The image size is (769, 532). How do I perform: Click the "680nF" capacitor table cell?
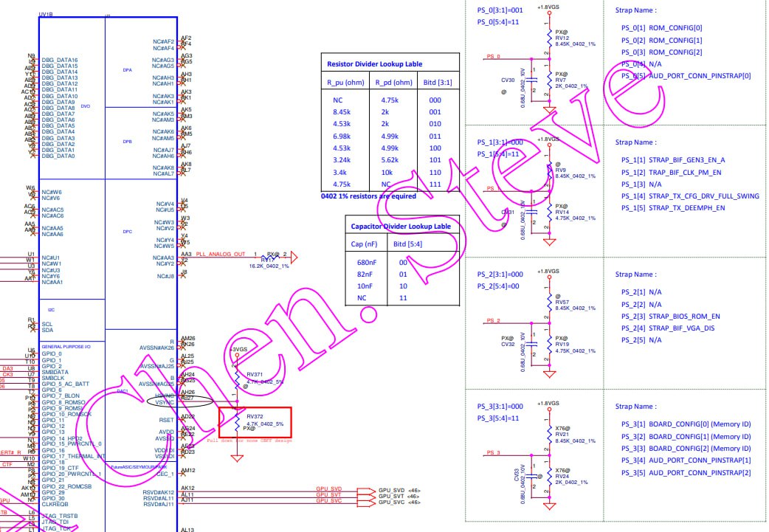click(366, 263)
